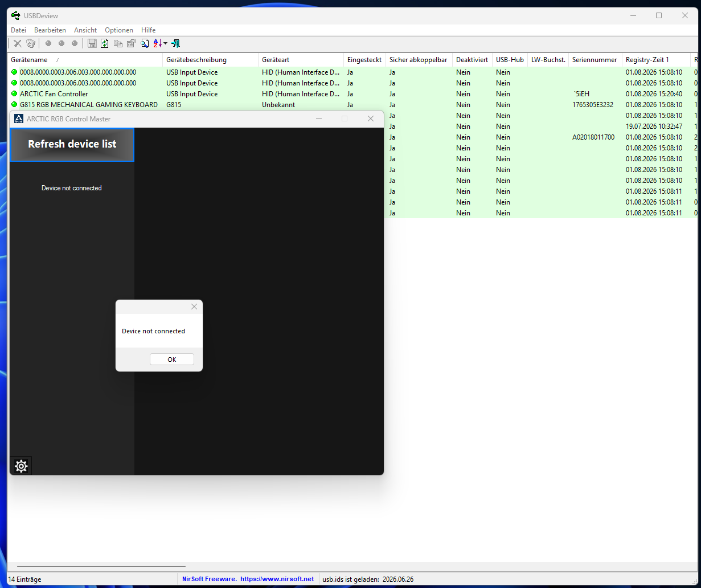Image resolution: width=701 pixels, height=588 pixels.
Task: Sort by the Sicher abkoppelbar column header
Action: click(419, 60)
